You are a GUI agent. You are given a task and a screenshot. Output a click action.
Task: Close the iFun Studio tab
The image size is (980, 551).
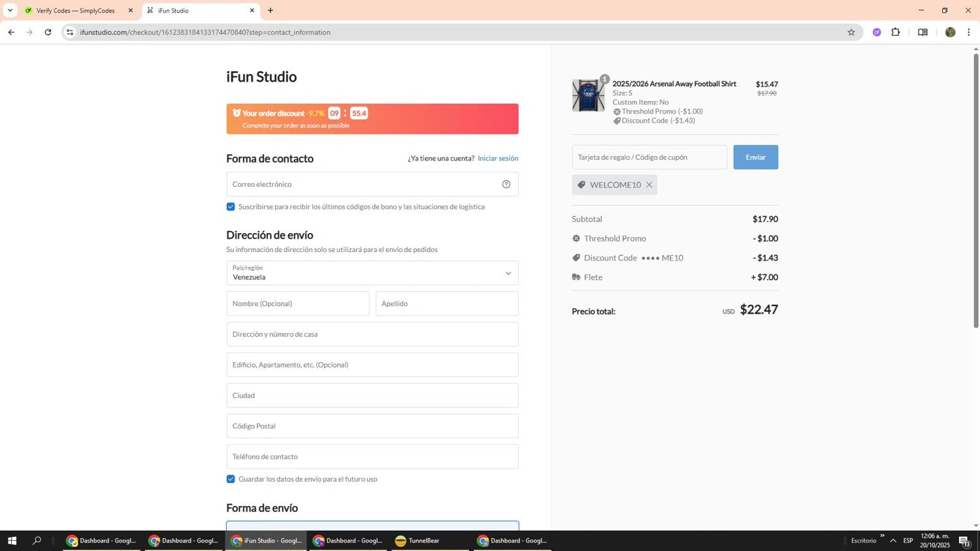(252, 10)
